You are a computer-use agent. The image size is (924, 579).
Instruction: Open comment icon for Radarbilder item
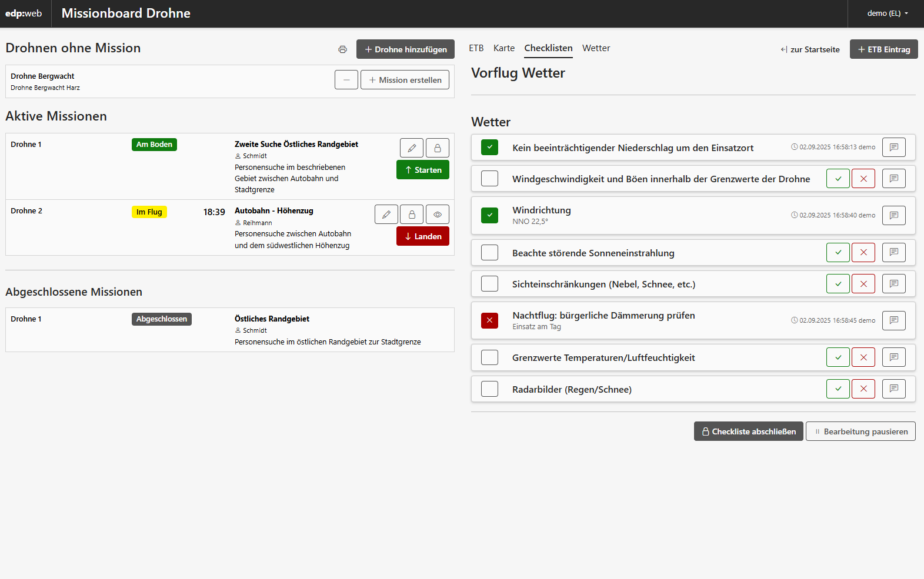pos(893,389)
